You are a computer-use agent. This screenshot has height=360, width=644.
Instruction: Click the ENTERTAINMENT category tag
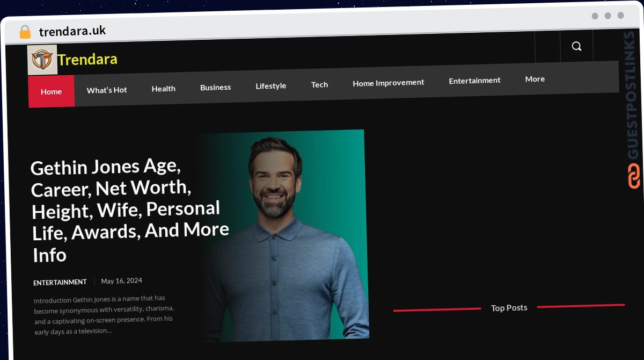tap(60, 283)
